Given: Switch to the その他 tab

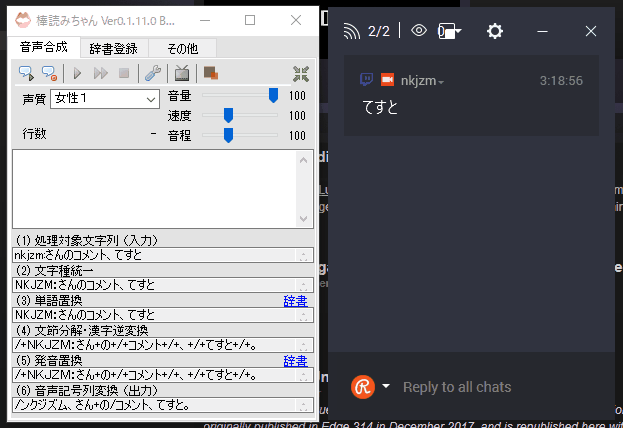Looking at the screenshot, I should [x=182, y=48].
